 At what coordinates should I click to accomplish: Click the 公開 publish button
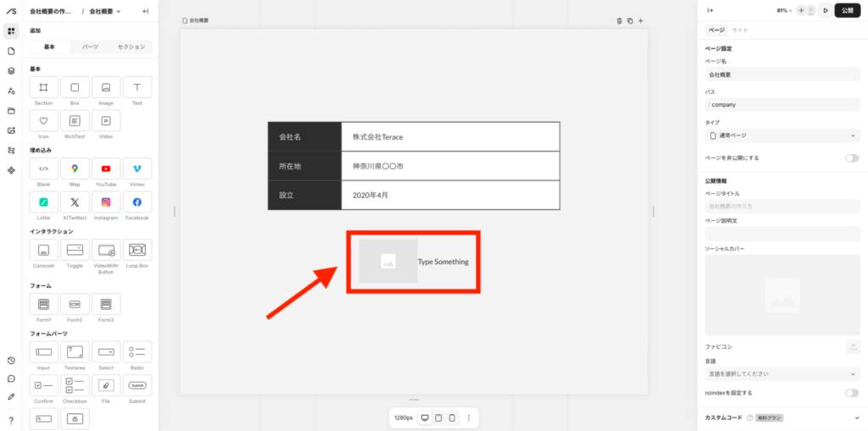click(x=848, y=10)
